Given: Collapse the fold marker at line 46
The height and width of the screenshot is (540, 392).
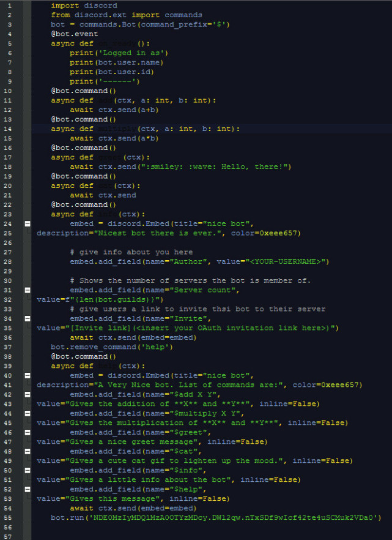Looking at the screenshot, I should click(x=28, y=432).
